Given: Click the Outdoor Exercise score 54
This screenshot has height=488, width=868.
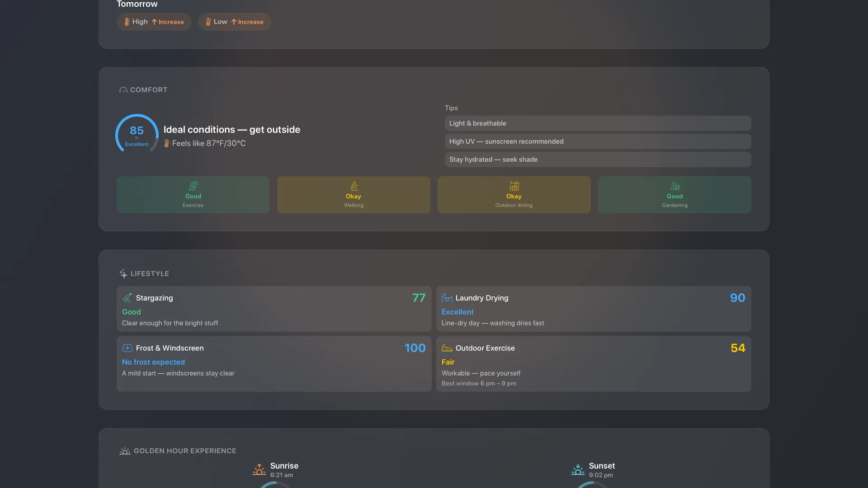Looking at the screenshot, I should (738, 348).
